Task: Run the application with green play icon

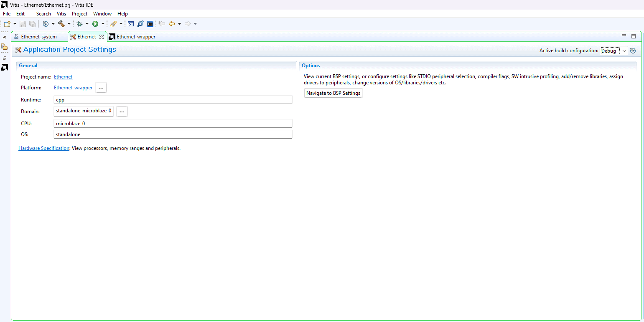Action: pos(95,24)
